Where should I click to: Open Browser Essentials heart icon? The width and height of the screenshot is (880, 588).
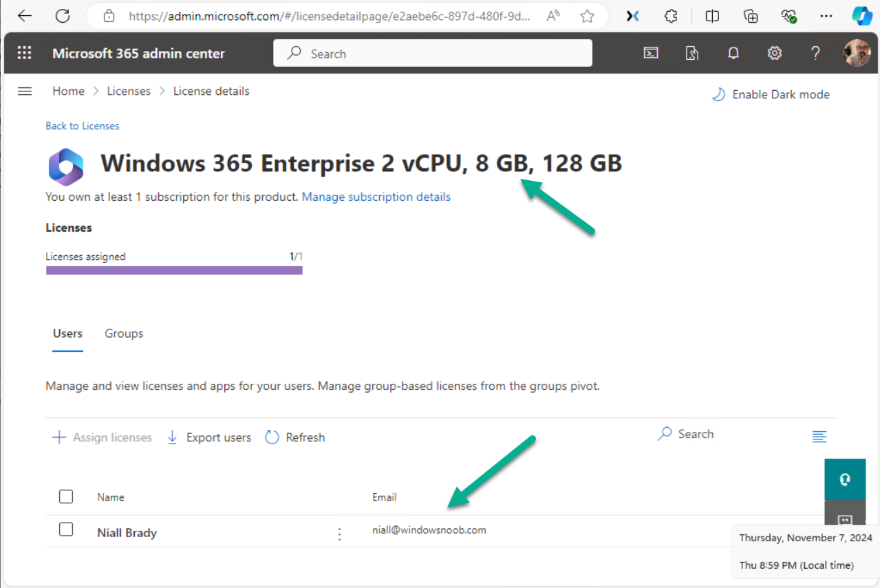pos(789,16)
